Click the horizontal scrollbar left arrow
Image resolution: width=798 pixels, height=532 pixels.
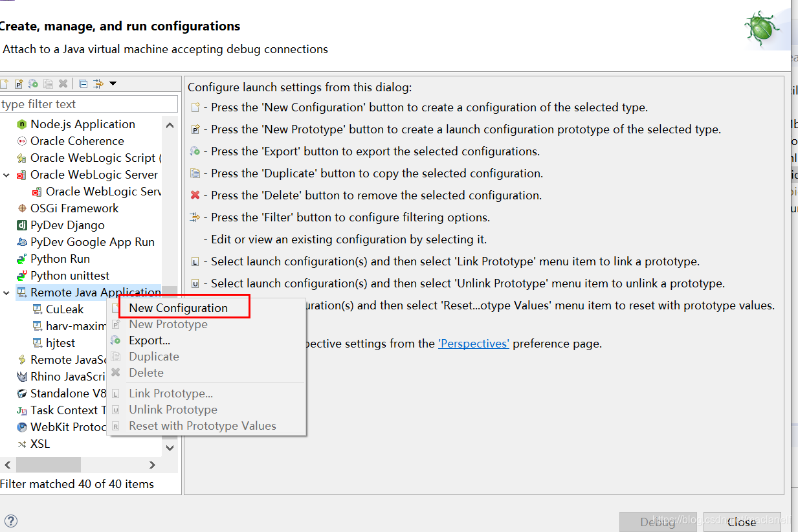(x=8, y=465)
